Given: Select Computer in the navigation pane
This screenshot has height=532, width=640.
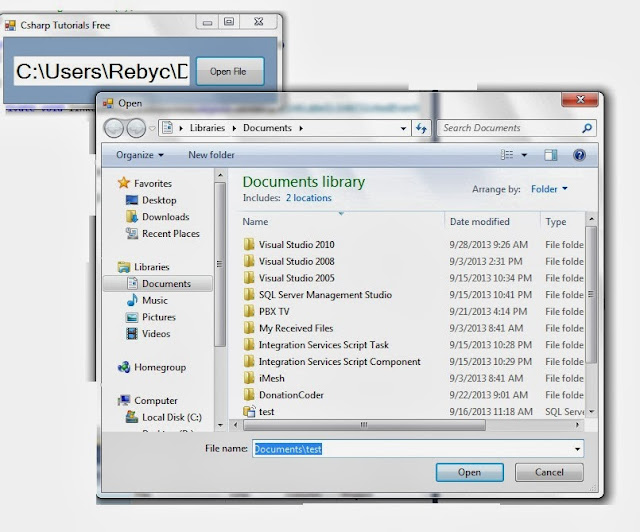Looking at the screenshot, I should pyautogui.click(x=148, y=401).
